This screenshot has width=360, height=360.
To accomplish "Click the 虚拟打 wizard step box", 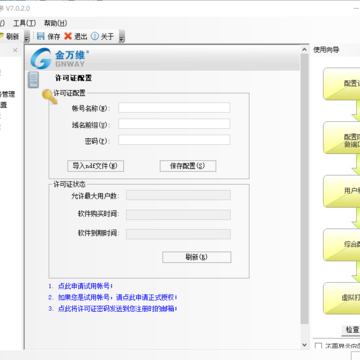I will (x=341, y=298).
